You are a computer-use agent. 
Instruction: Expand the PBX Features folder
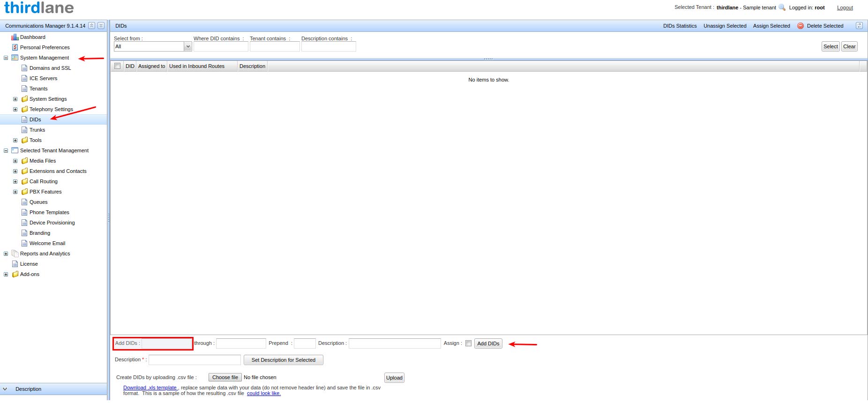click(x=15, y=192)
